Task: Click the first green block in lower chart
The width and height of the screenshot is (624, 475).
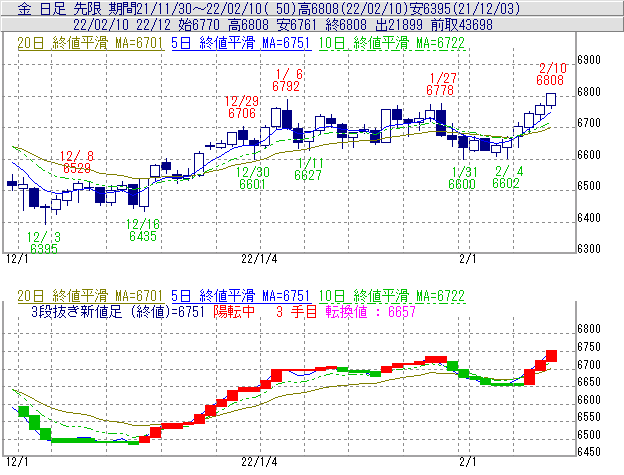Action: pos(23,411)
